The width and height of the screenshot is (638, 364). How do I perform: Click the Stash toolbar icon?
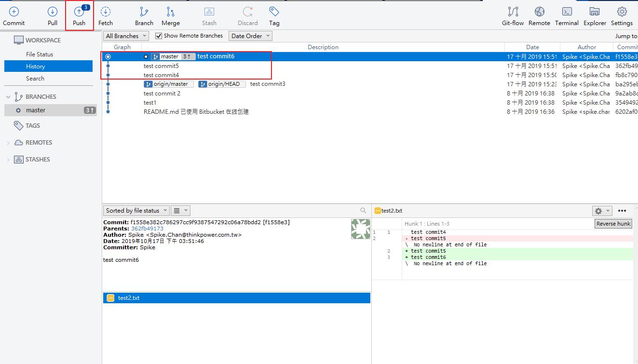[209, 16]
